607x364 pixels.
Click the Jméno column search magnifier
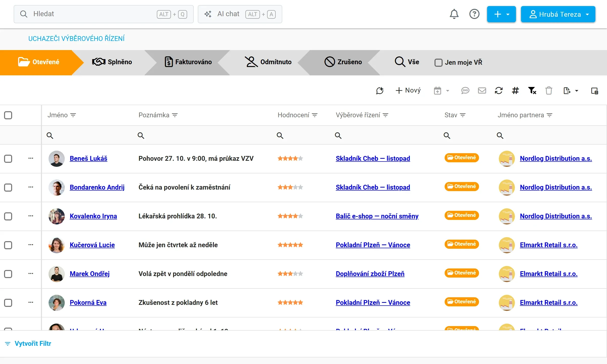pyautogui.click(x=50, y=135)
